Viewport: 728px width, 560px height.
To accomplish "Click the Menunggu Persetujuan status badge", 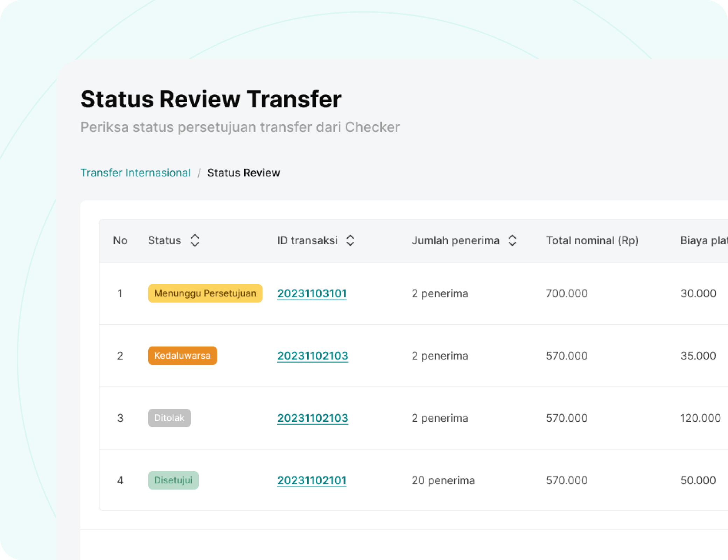I will 205,293.
